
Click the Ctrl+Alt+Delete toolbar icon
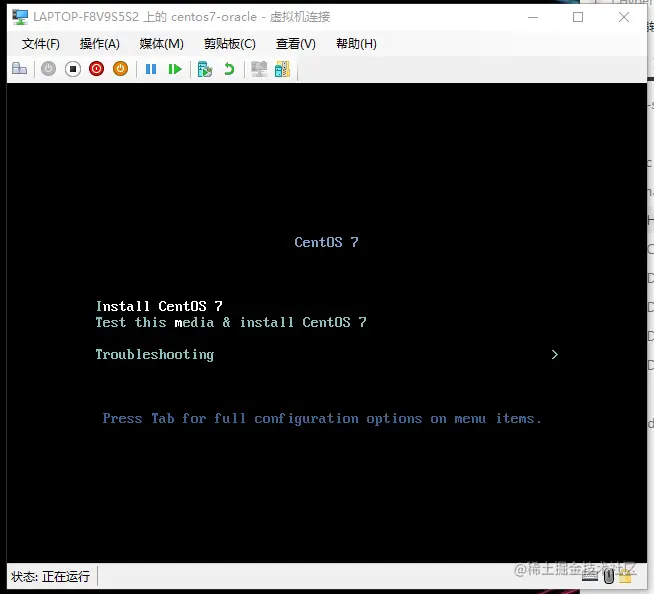point(19,69)
